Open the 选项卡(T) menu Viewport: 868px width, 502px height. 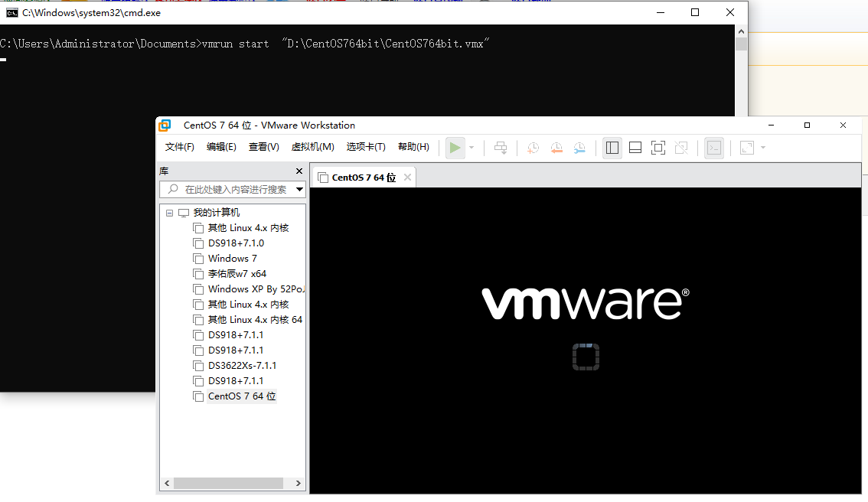point(366,147)
